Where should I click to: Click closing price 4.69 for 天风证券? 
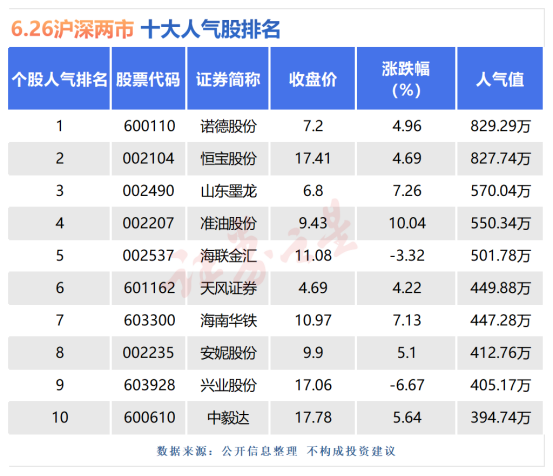[313, 288]
